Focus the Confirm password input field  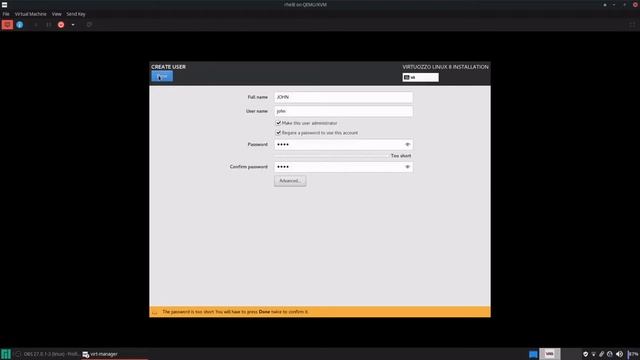343,167
